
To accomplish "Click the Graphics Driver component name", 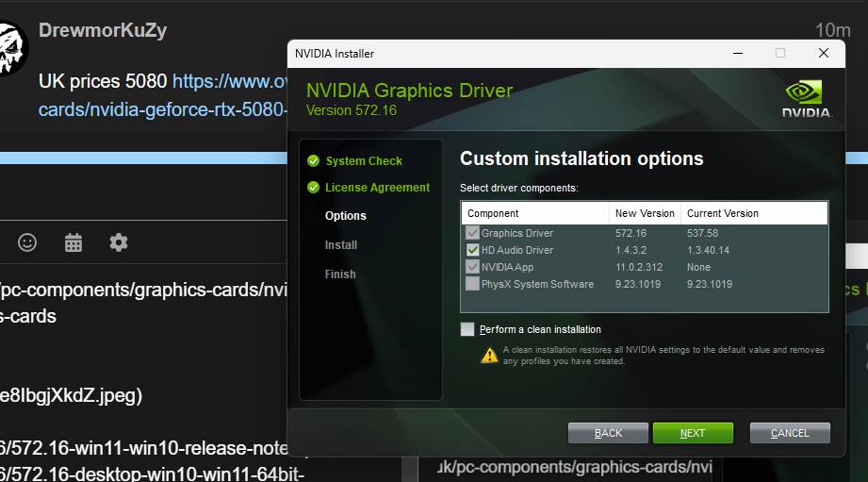I will (x=517, y=233).
